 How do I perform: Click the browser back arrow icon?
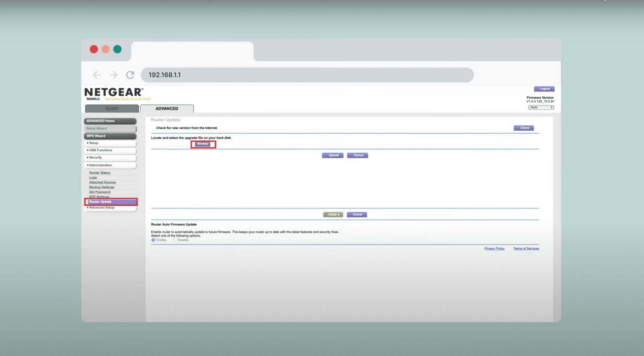[97, 75]
